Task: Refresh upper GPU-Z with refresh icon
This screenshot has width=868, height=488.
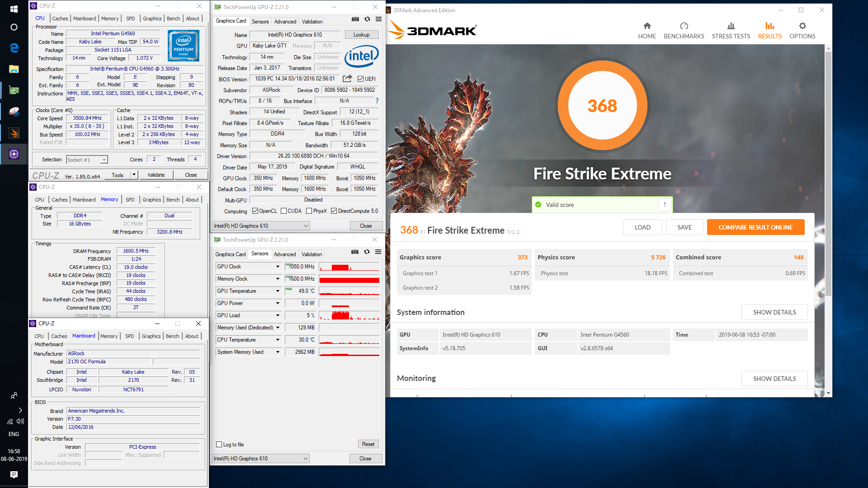Action: click(x=367, y=19)
